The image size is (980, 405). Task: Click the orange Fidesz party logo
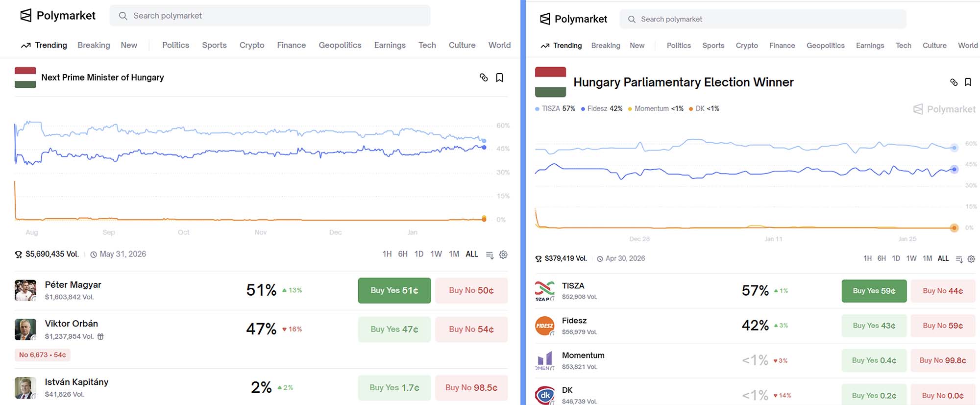click(x=544, y=326)
